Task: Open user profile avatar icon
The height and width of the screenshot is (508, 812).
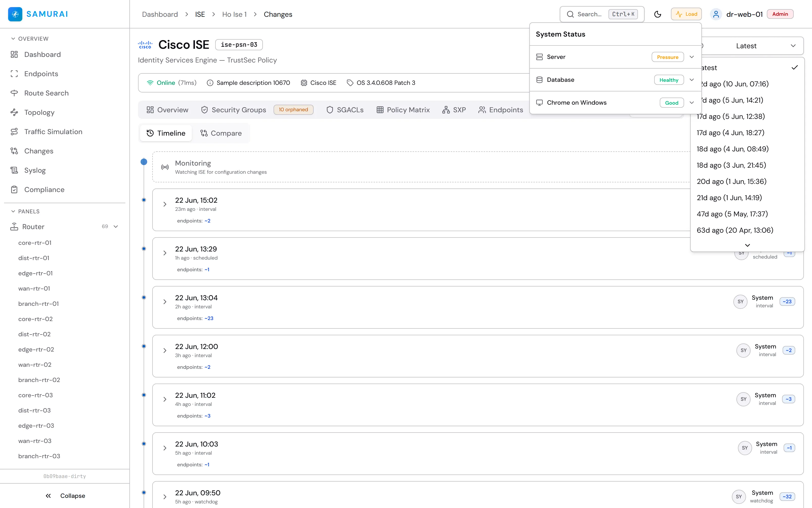Action: [716, 14]
